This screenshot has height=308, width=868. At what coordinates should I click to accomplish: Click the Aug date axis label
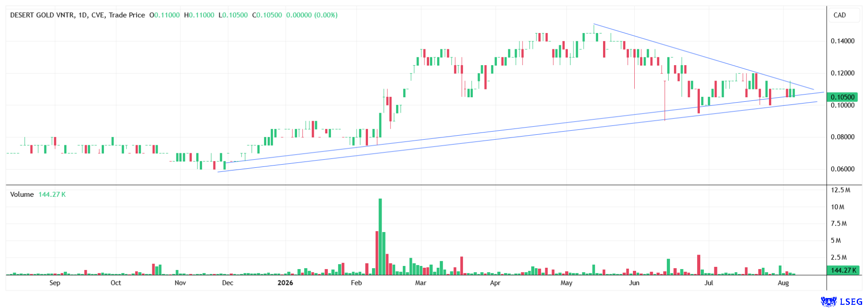click(783, 283)
